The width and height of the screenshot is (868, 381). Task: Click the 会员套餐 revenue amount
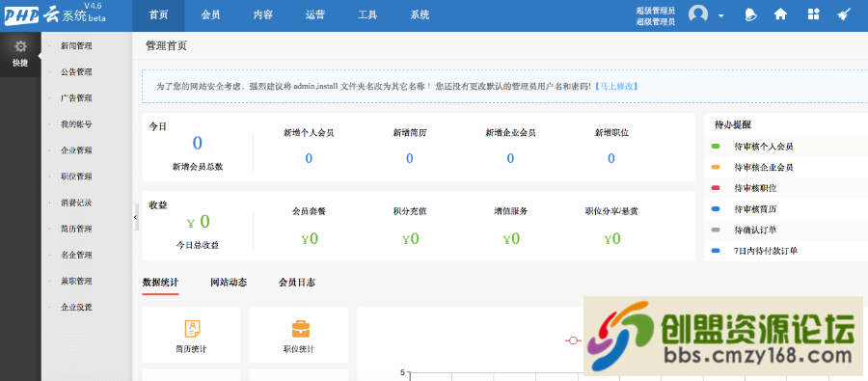pyautogui.click(x=310, y=239)
